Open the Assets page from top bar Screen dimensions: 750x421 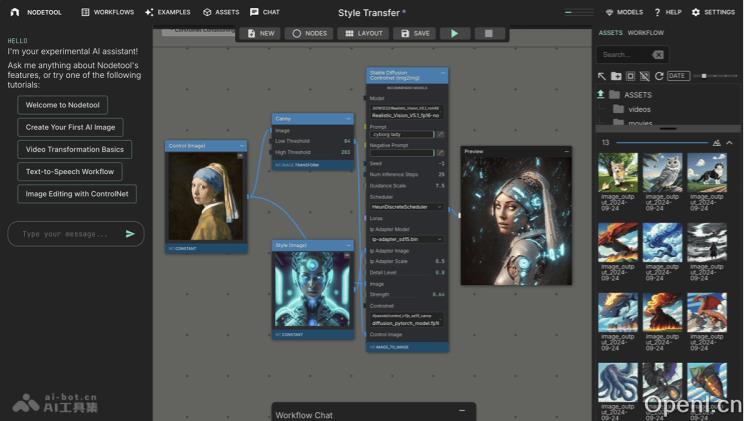point(221,12)
